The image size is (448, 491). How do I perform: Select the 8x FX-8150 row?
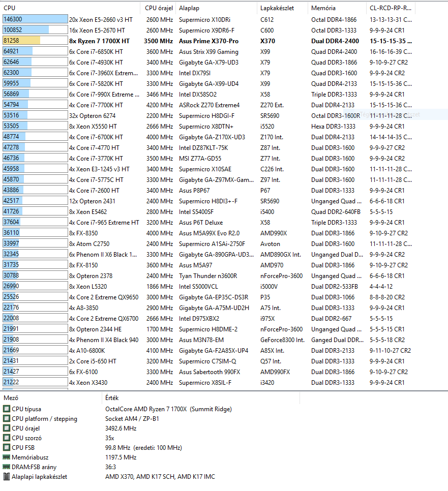coord(209,265)
